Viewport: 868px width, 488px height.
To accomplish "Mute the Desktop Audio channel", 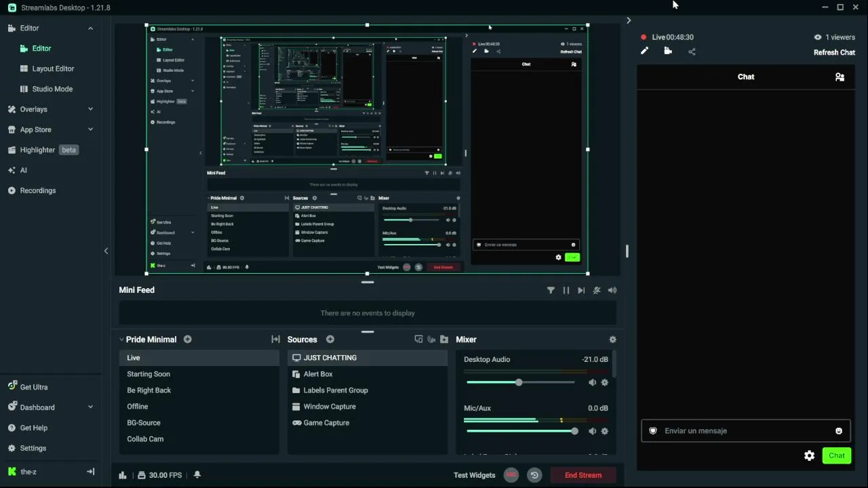I will 592,383.
